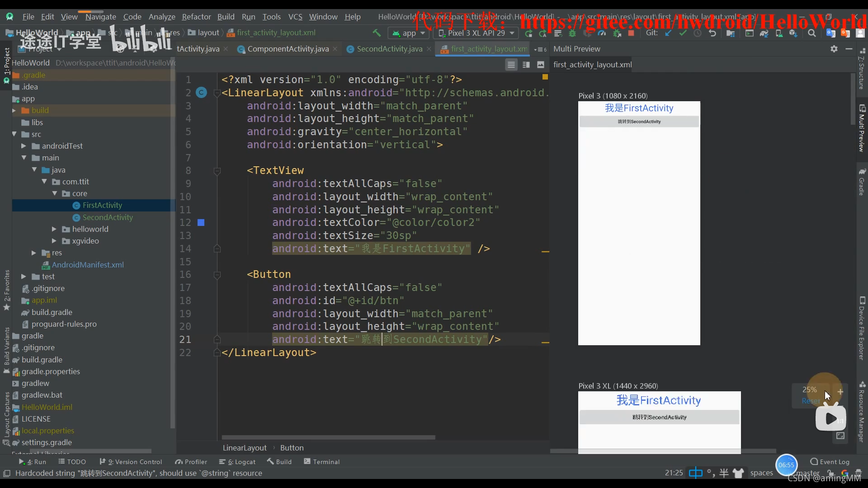Viewport: 868px width, 488px height.
Task: Click the Run app with changes icon
Action: click(528, 33)
